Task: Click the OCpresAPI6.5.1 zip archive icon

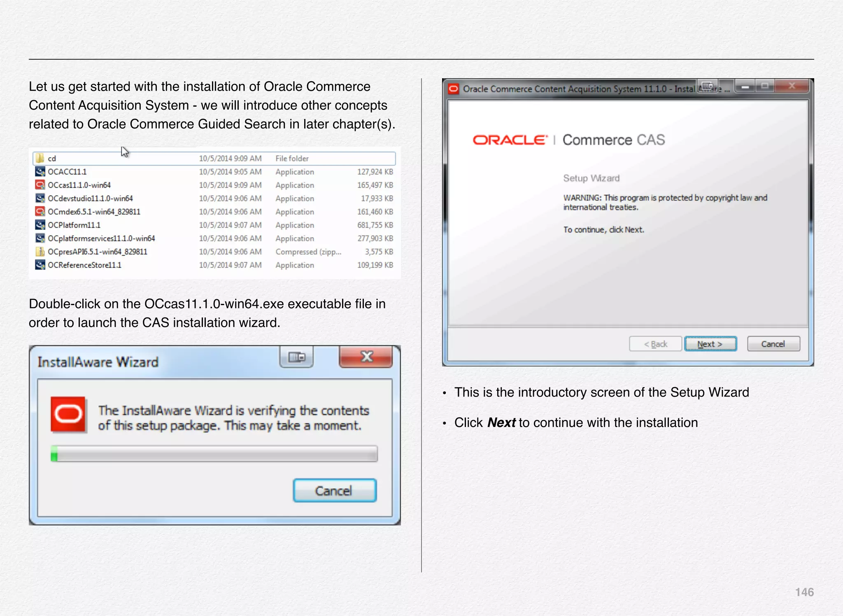Action: coord(40,252)
